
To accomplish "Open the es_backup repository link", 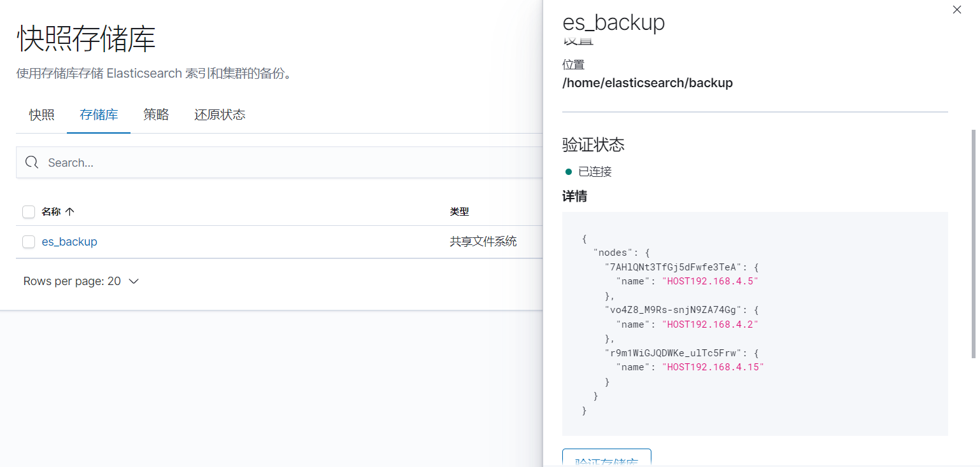I will click(x=69, y=242).
